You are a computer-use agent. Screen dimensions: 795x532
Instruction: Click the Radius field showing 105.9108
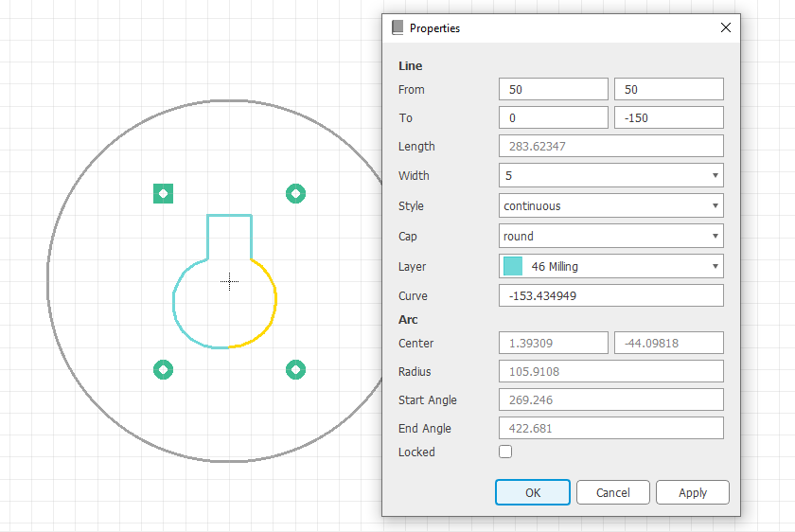click(x=611, y=371)
